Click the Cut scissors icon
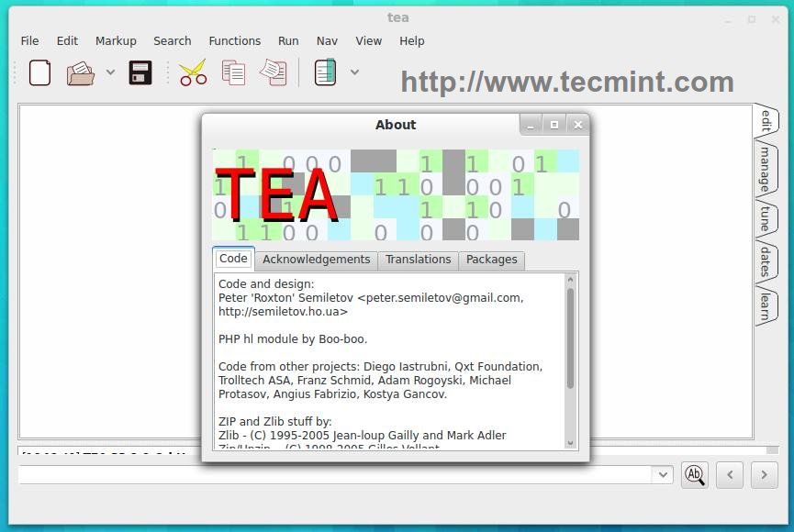 tap(193, 72)
